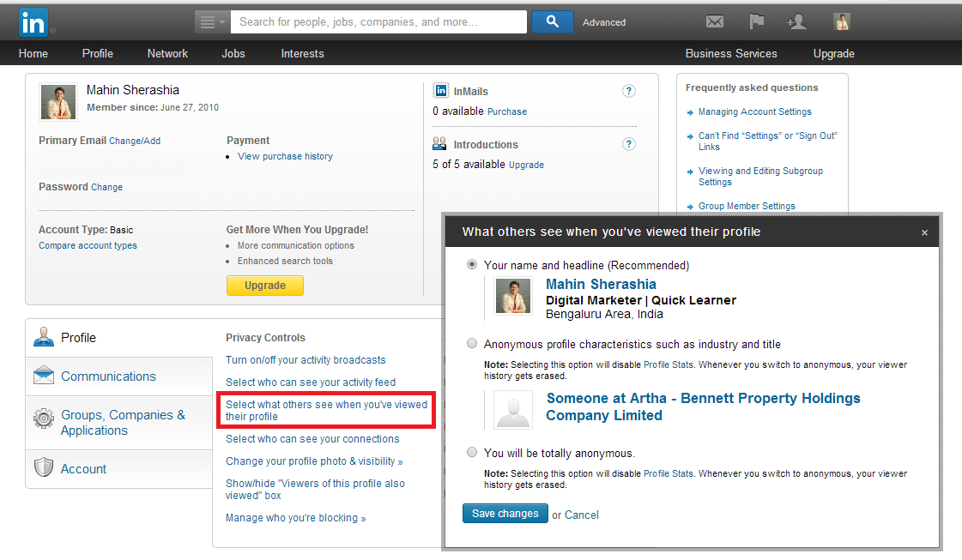Click the blue magnifier search button

552,22
